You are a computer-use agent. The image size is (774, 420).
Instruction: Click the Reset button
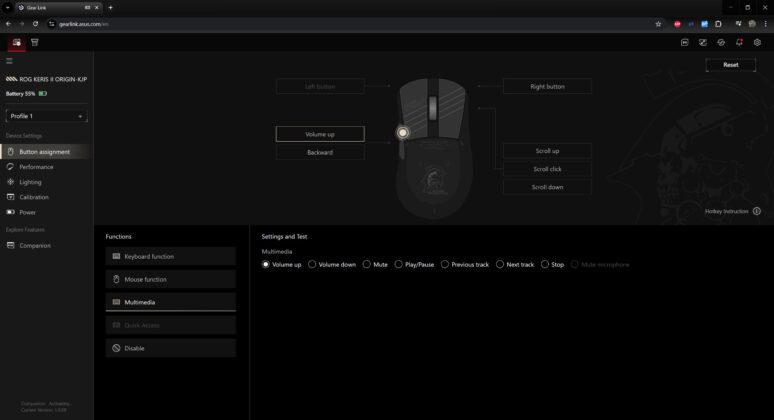[x=731, y=65]
